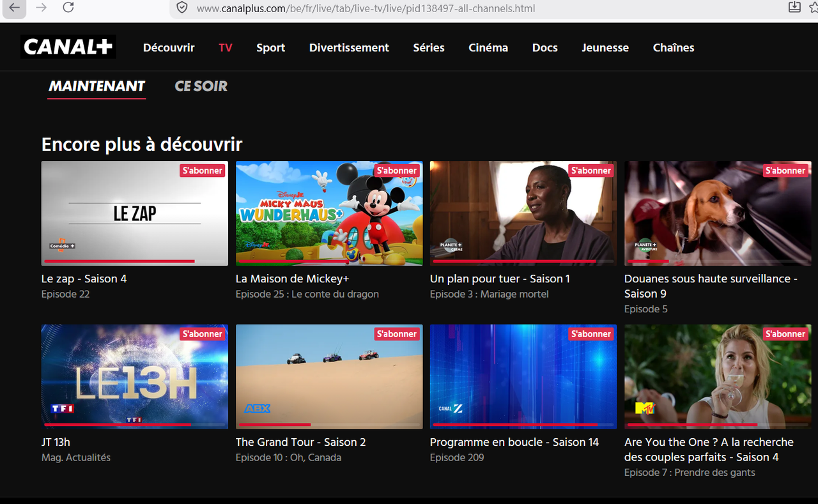
Task: Click S'abonner on JT 13h thumbnail
Action: (203, 334)
